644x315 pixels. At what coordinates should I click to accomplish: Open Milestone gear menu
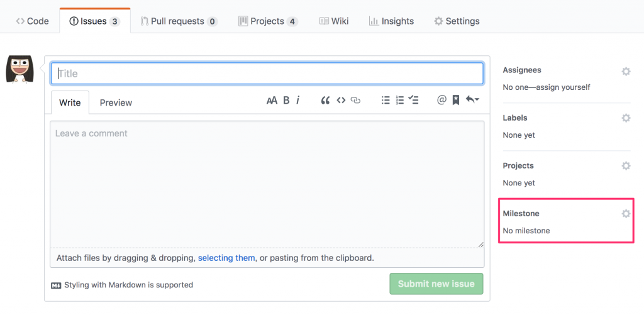(x=626, y=214)
